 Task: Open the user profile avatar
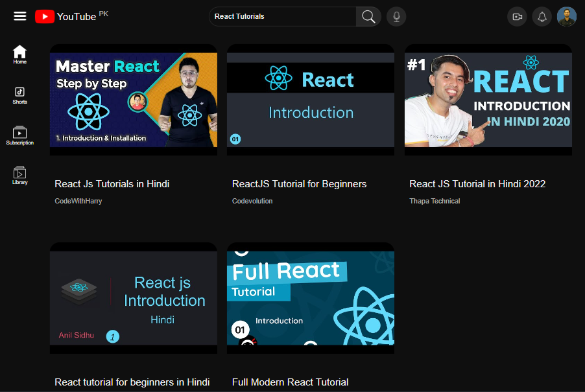click(566, 17)
